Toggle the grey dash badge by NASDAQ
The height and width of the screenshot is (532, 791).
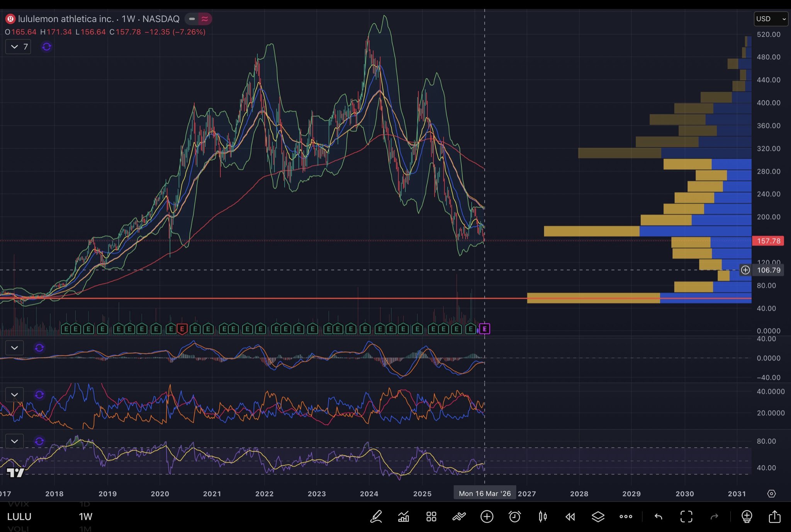192,19
